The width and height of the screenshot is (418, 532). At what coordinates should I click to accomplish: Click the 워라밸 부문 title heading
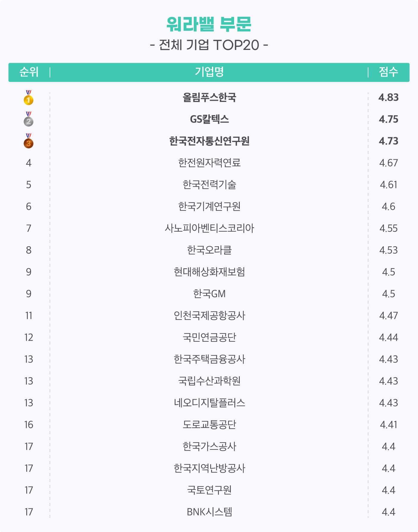pos(209,24)
